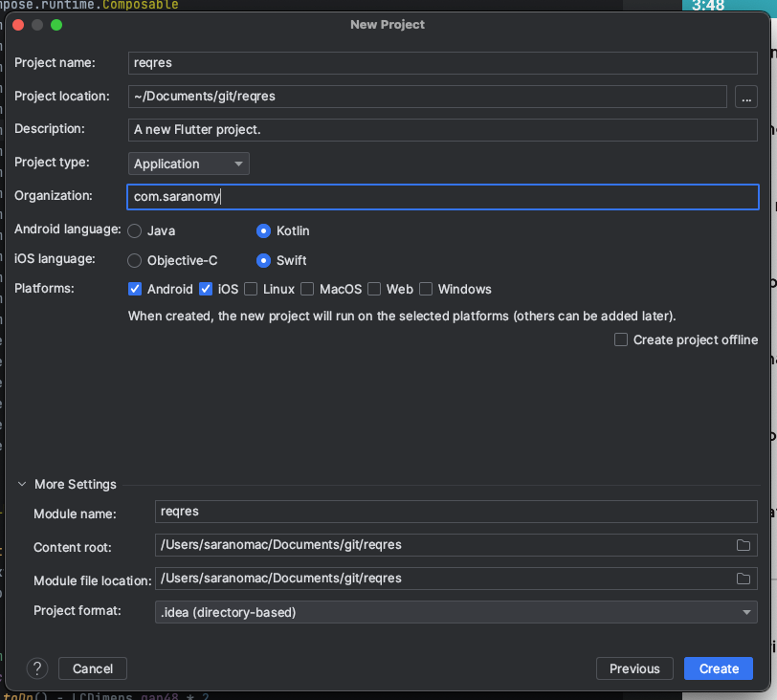This screenshot has height=700, width=777.
Task: Tick Create project offline checkbox
Action: point(621,339)
